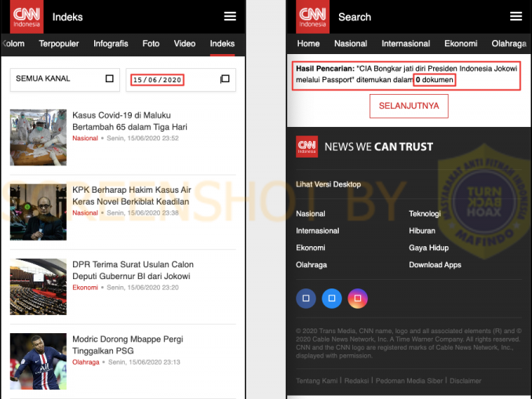The width and height of the screenshot is (532, 399).
Task: Select Internasional tab in top navigation
Action: [406, 44]
